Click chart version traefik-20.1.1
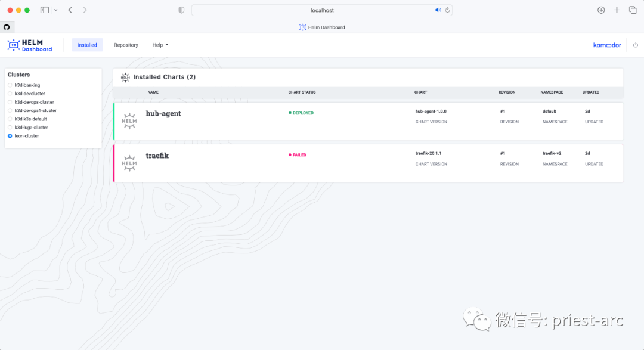The image size is (644, 350). coord(428,153)
